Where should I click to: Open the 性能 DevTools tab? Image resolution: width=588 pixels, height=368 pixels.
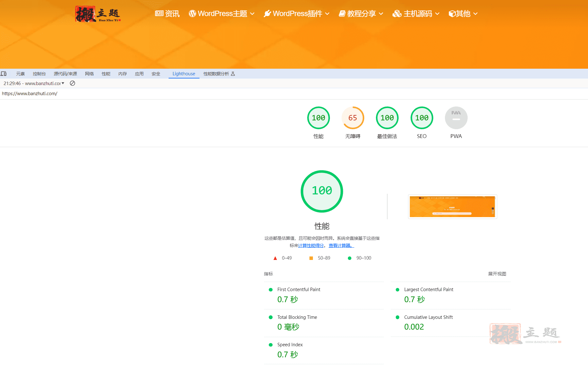106,74
